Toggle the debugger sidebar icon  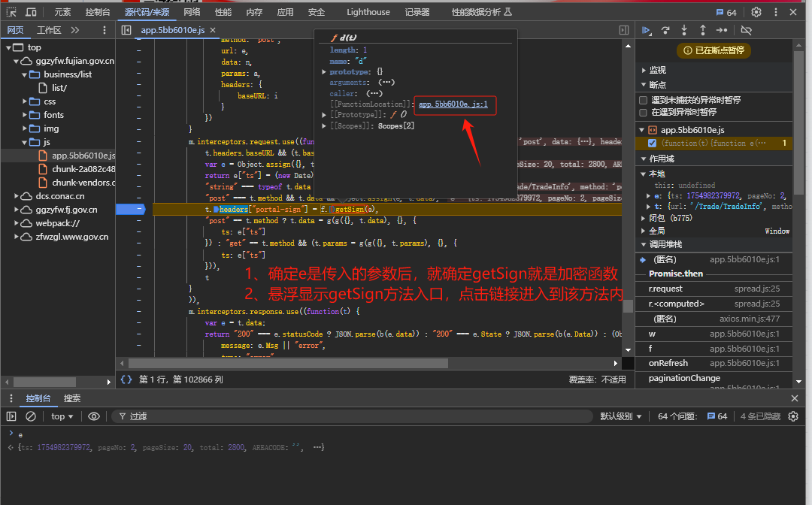coord(624,30)
